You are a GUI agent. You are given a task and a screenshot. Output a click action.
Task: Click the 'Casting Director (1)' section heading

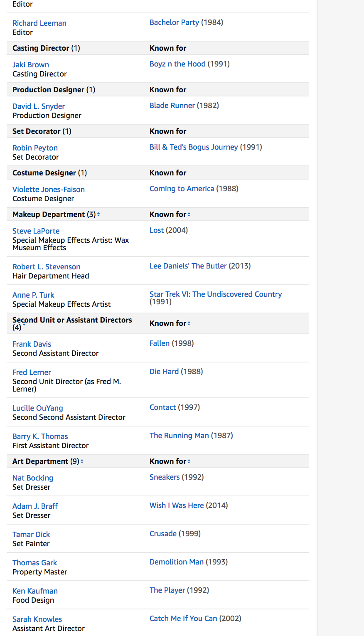click(46, 48)
